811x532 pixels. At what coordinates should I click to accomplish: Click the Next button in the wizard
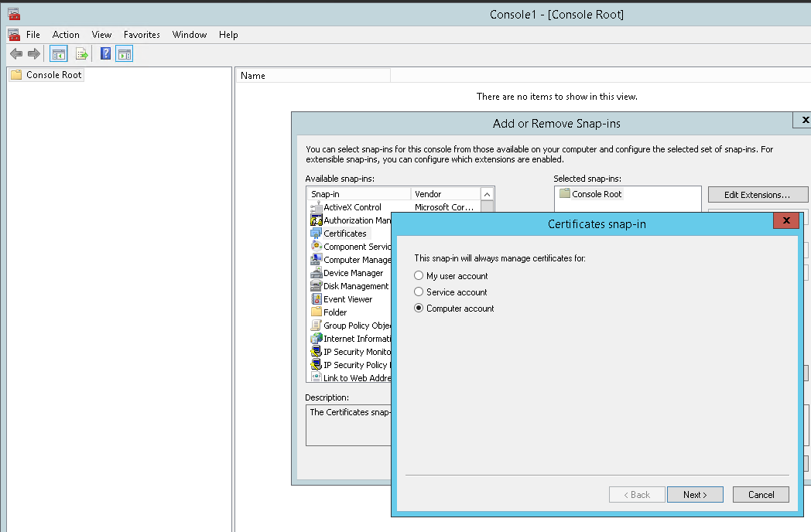(x=695, y=495)
